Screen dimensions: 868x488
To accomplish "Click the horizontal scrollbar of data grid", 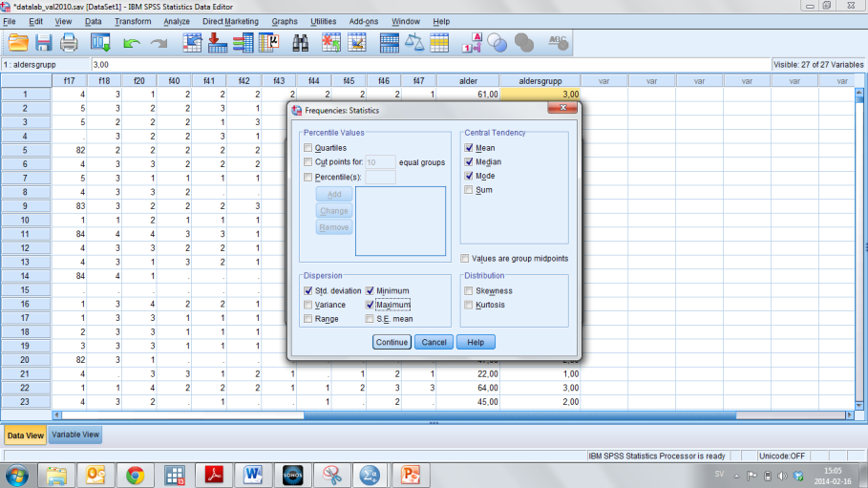I will pos(454,415).
